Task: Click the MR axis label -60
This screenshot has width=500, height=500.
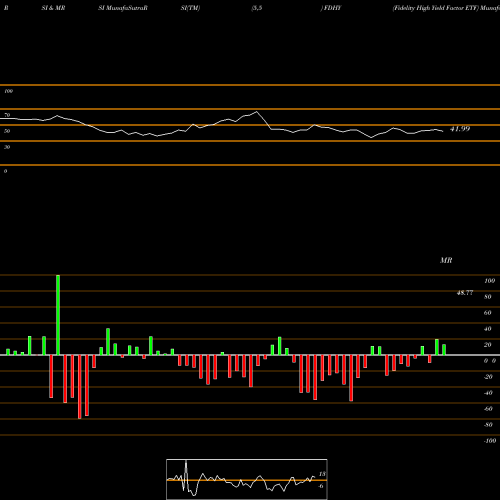Action: click(x=488, y=409)
